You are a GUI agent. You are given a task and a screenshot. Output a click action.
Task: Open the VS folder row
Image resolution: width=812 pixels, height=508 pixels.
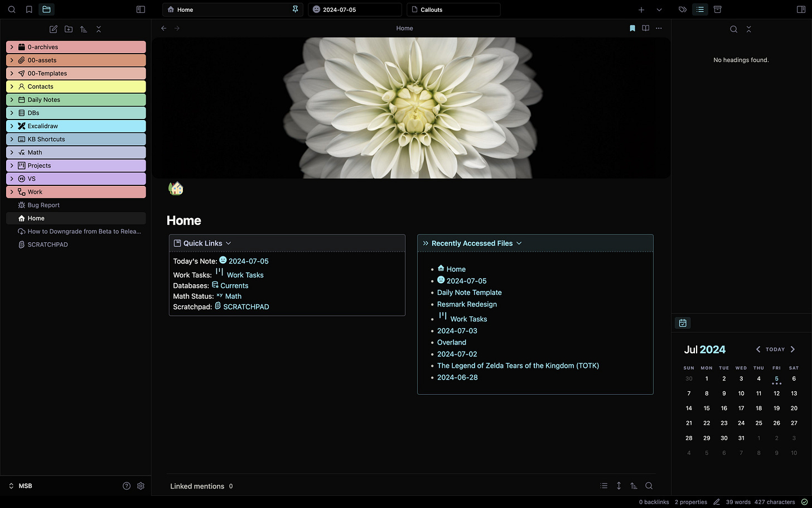click(x=76, y=179)
